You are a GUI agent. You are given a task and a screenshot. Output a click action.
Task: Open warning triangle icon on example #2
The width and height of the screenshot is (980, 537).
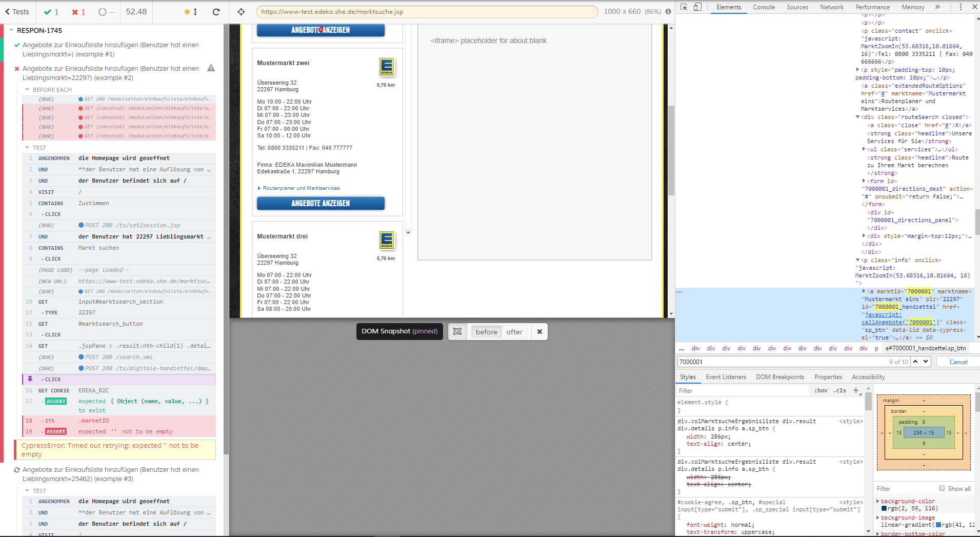click(211, 68)
